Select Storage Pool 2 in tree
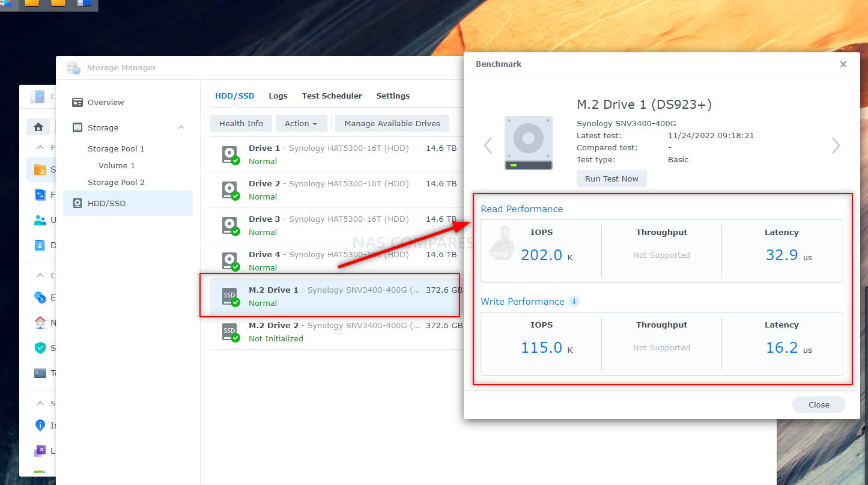 point(116,182)
